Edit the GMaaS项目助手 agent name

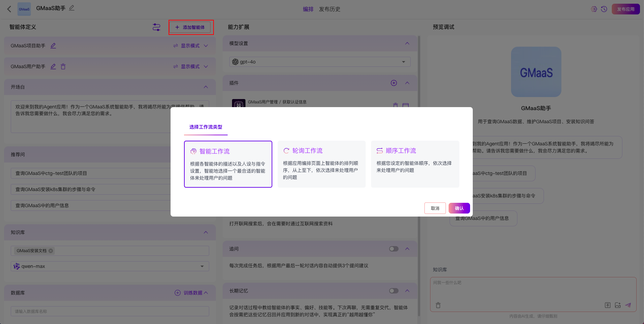tap(53, 46)
